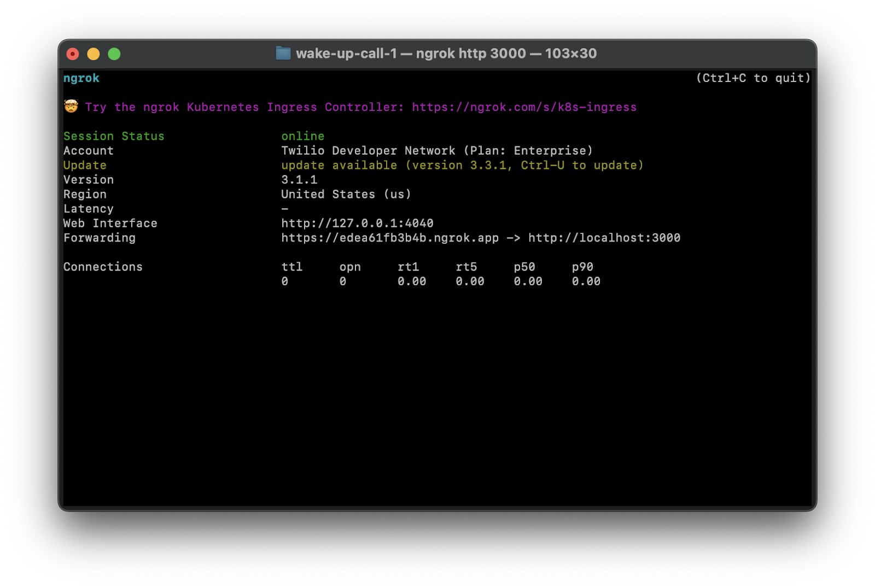This screenshot has height=588, width=875.
Task: Select the Twilio Developer Network account text
Action: tap(368, 151)
